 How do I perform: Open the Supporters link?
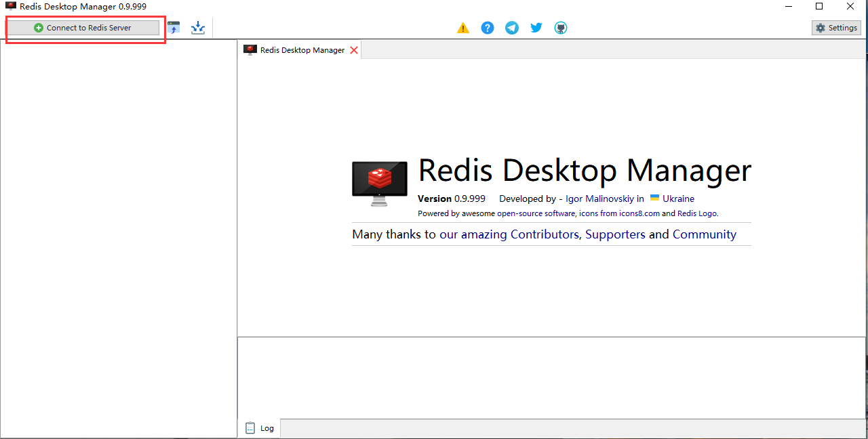pyautogui.click(x=615, y=234)
